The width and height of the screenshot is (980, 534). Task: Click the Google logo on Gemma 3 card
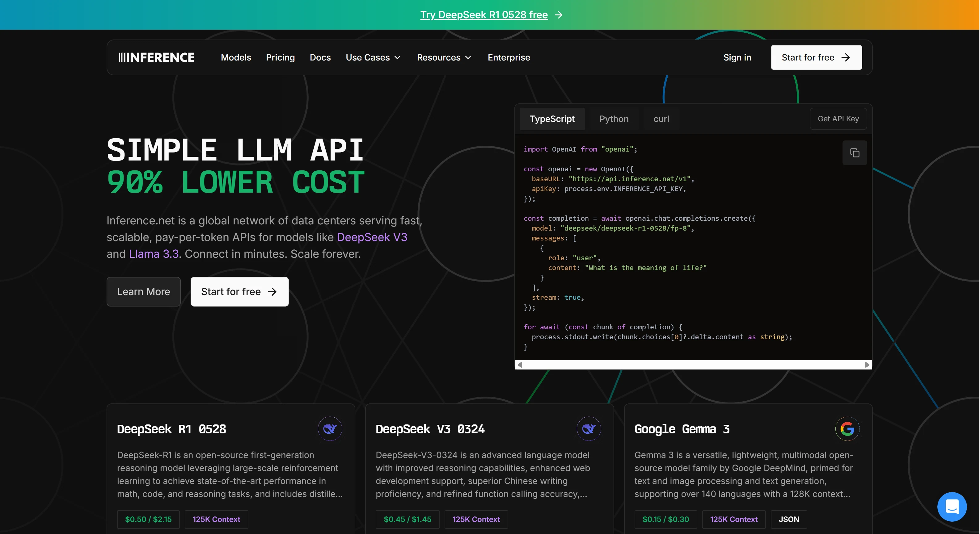point(847,429)
